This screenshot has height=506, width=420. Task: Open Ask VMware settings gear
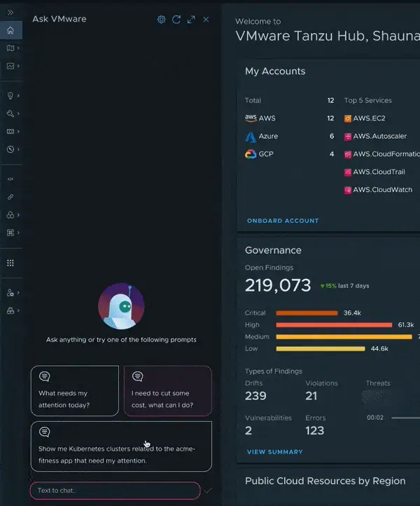[x=161, y=20]
